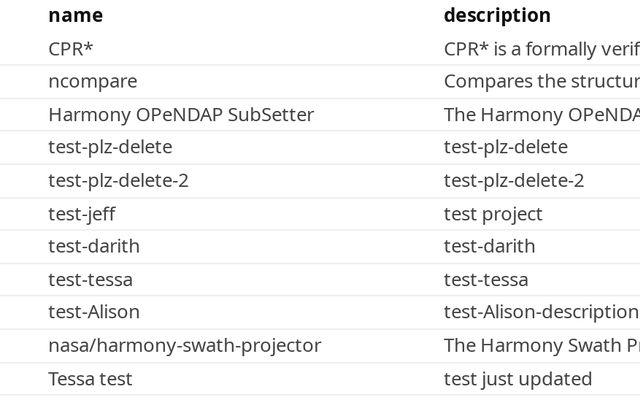Select the test-jeff row name

[82, 214]
